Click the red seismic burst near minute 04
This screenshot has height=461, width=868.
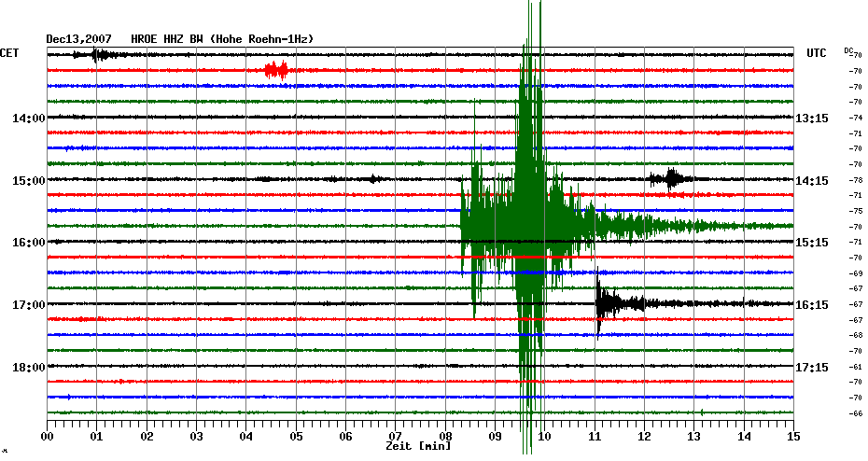click(276, 70)
